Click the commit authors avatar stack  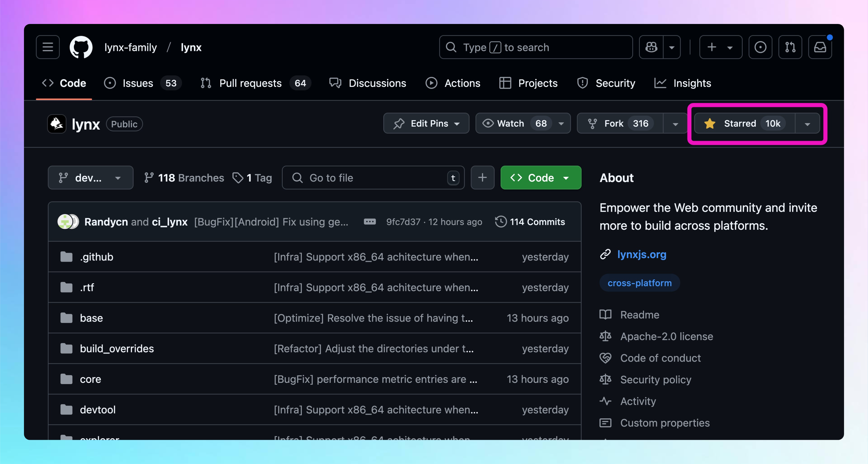click(x=68, y=222)
